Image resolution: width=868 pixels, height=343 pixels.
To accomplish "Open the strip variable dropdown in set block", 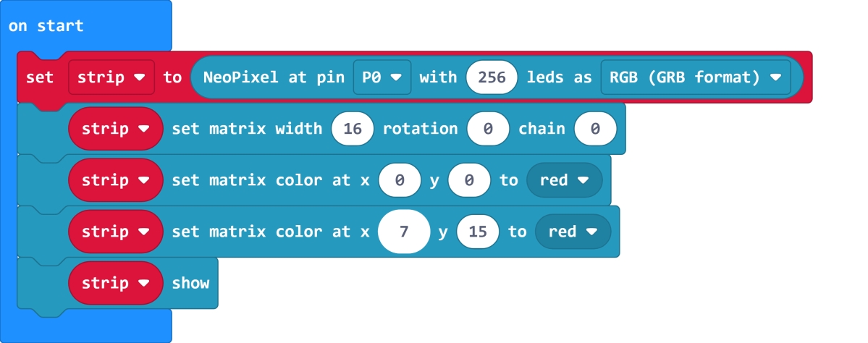I will 111,77.
